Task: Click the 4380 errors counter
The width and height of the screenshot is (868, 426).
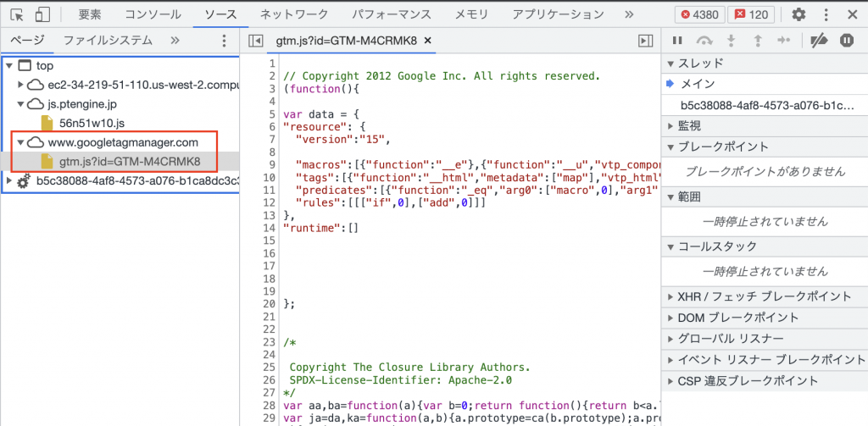Action: tap(699, 14)
